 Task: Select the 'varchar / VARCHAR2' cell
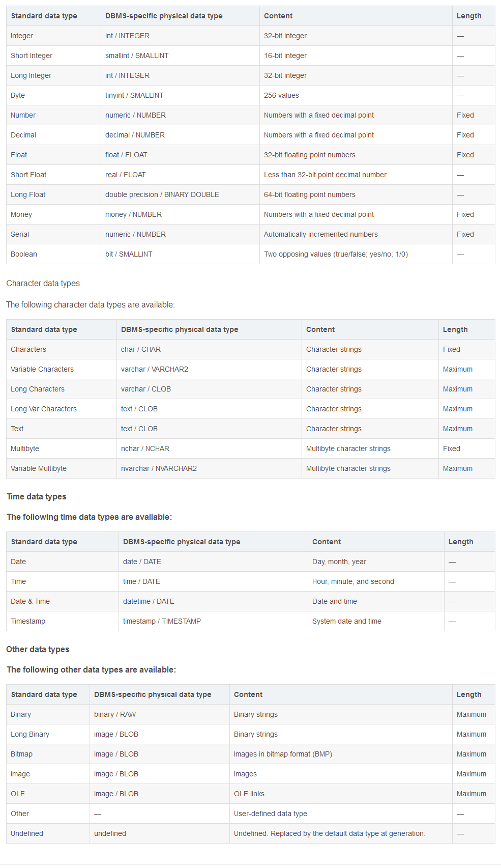[x=155, y=369]
